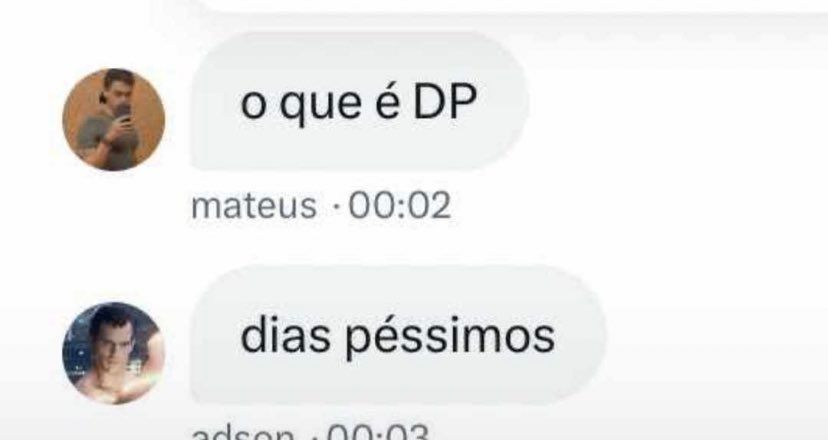Image resolution: width=828 pixels, height=440 pixels.
Task: Click the 00:03 message timestamp
Action: (x=378, y=433)
